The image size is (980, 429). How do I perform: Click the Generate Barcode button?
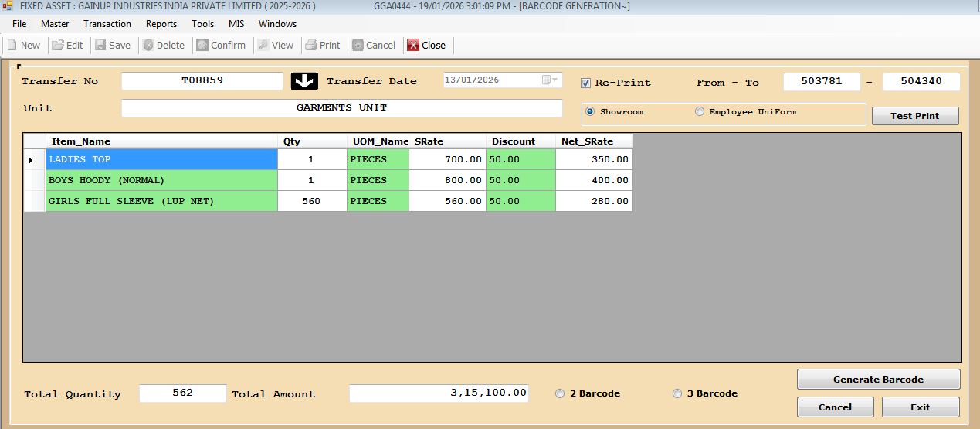tap(878, 380)
